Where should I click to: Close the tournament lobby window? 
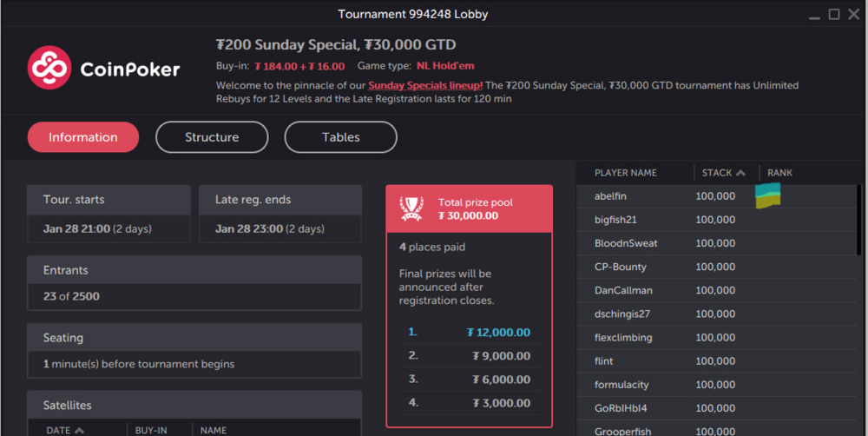[x=853, y=15]
